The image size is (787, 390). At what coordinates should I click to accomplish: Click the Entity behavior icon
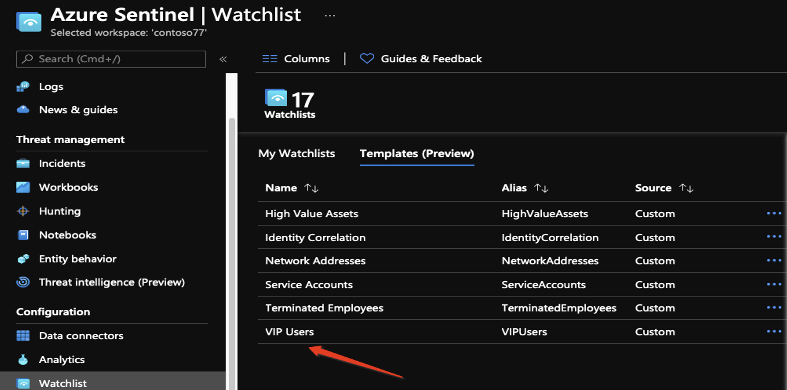(x=23, y=259)
